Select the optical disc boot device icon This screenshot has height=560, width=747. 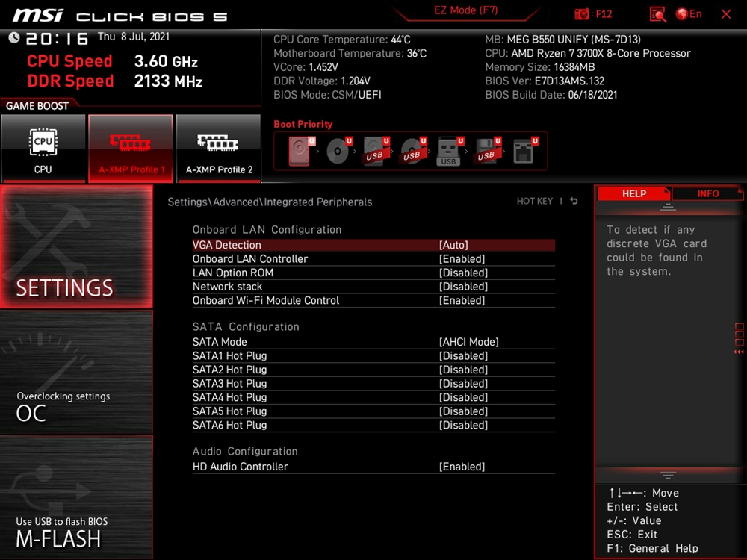pyautogui.click(x=338, y=151)
